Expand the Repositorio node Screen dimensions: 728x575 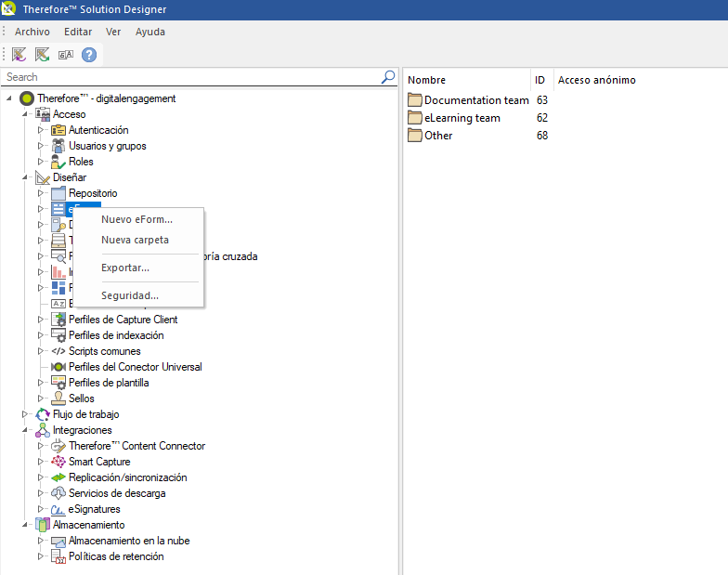coord(41,193)
